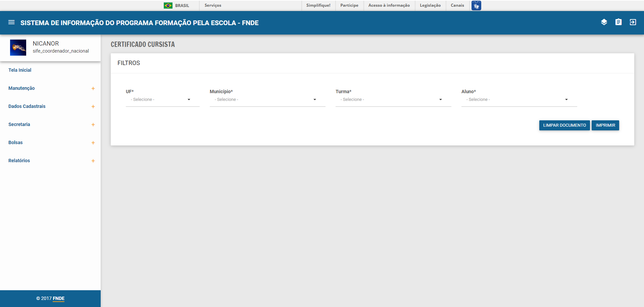Go to Tela Inicial
The width and height of the screenshot is (644, 307).
click(20, 70)
